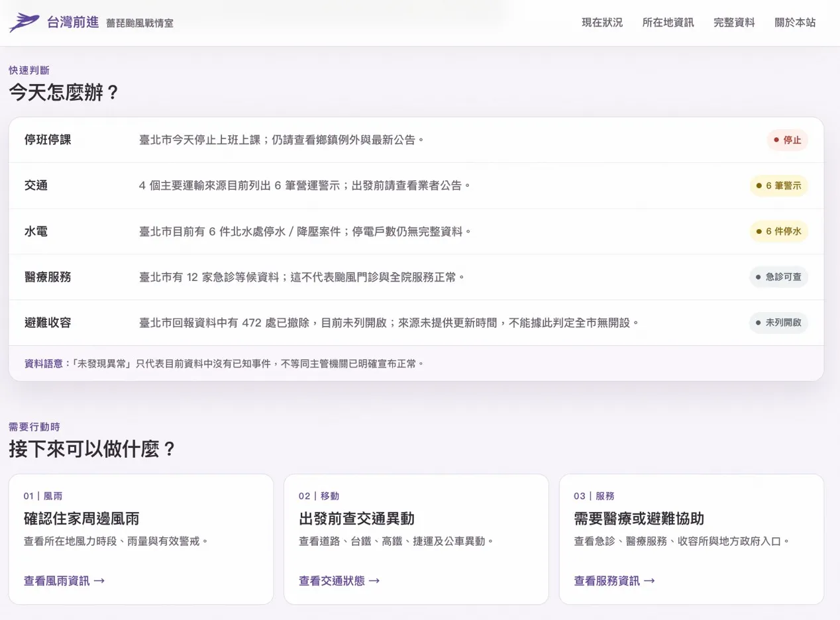The image size is (840, 620).
Task: Click the 急診可查 badge
Action: (779, 277)
